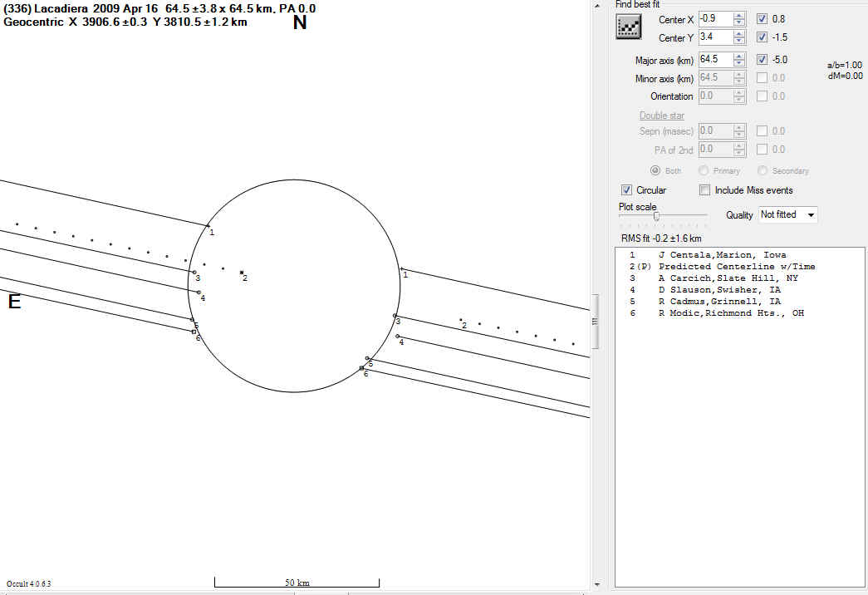Image resolution: width=868 pixels, height=595 pixels.
Task: Open the Quality dropdown
Action: (788, 214)
